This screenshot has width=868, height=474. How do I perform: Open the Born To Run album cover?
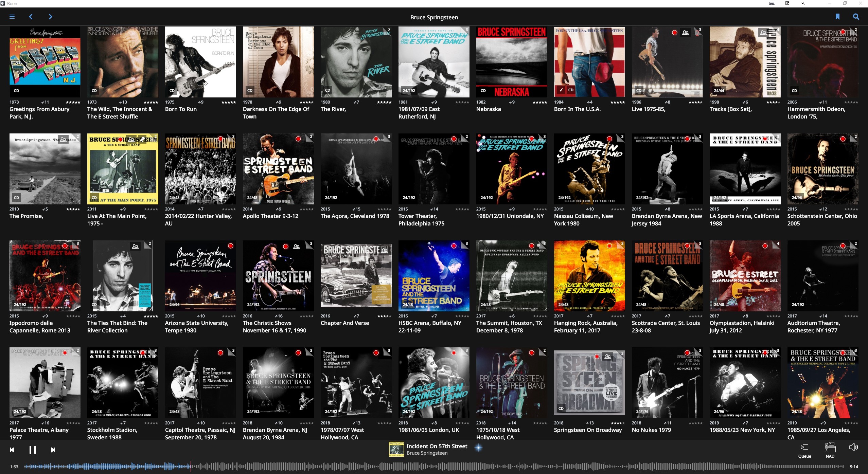200,62
